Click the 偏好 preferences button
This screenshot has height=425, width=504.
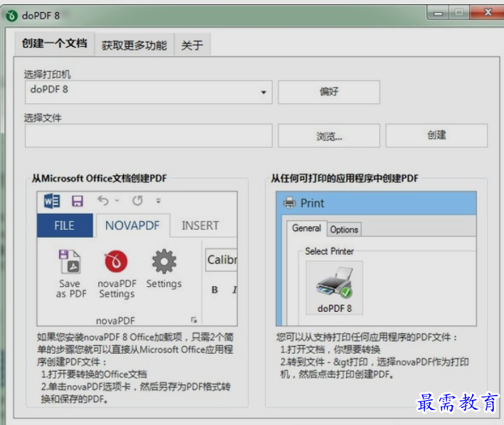click(x=329, y=92)
